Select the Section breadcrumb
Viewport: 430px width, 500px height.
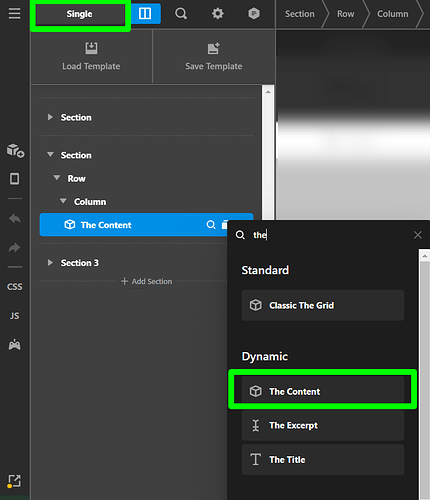point(300,14)
